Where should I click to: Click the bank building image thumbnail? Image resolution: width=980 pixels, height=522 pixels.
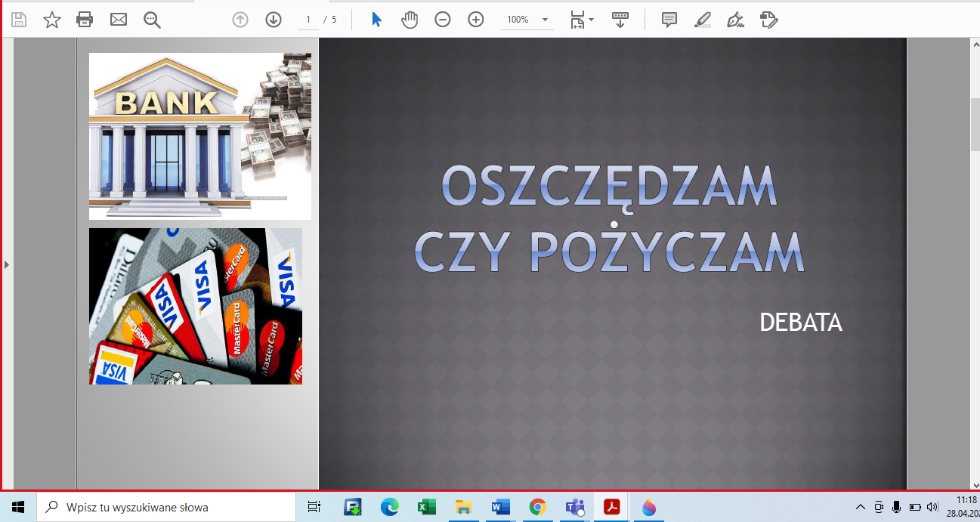199,136
